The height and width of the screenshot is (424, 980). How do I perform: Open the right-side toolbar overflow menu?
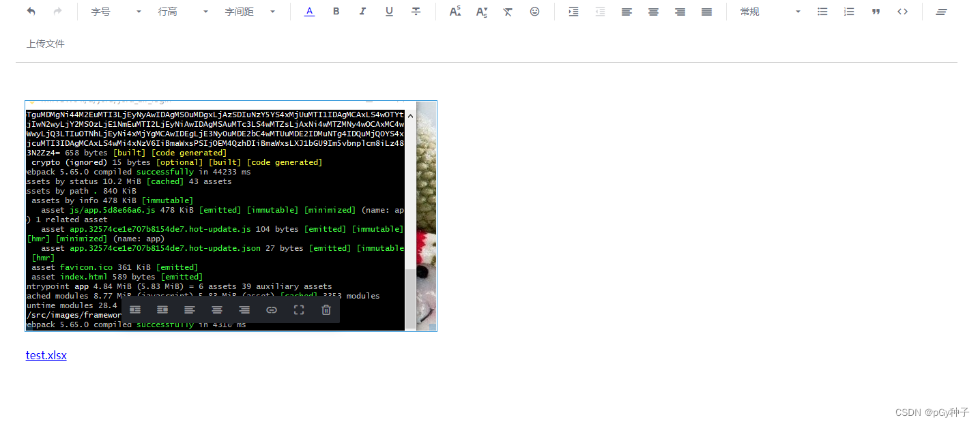(942, 12)
